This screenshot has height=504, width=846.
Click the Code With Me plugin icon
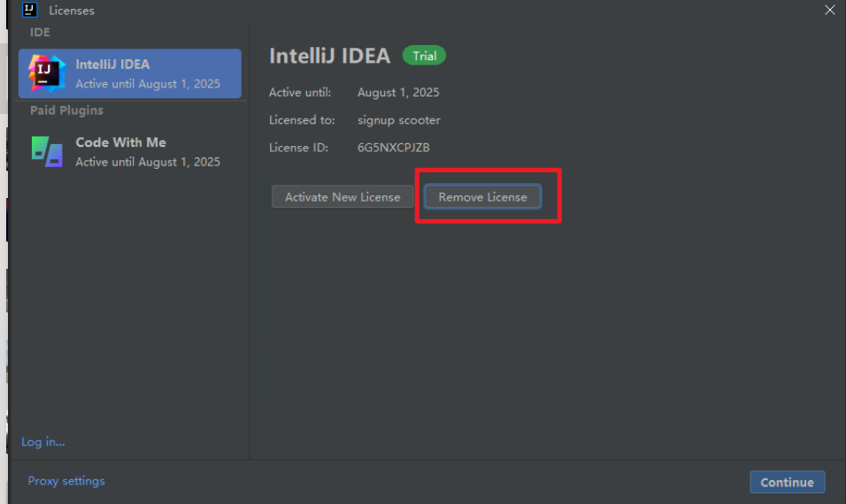[47, 151]
